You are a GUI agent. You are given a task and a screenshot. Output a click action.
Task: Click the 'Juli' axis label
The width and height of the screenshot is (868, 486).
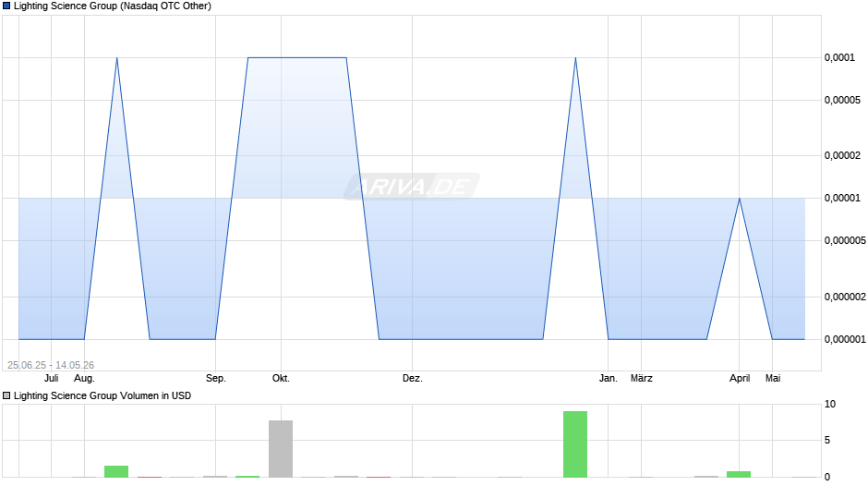tap(52, 379)
